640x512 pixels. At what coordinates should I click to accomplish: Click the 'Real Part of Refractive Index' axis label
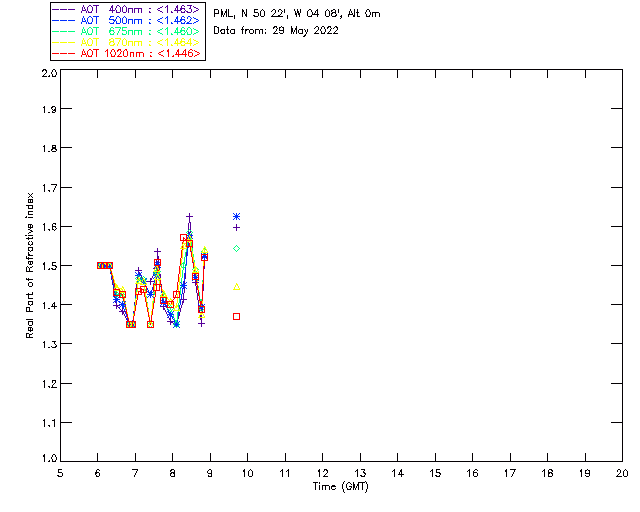pyautogui.click(x=29, y=265)
